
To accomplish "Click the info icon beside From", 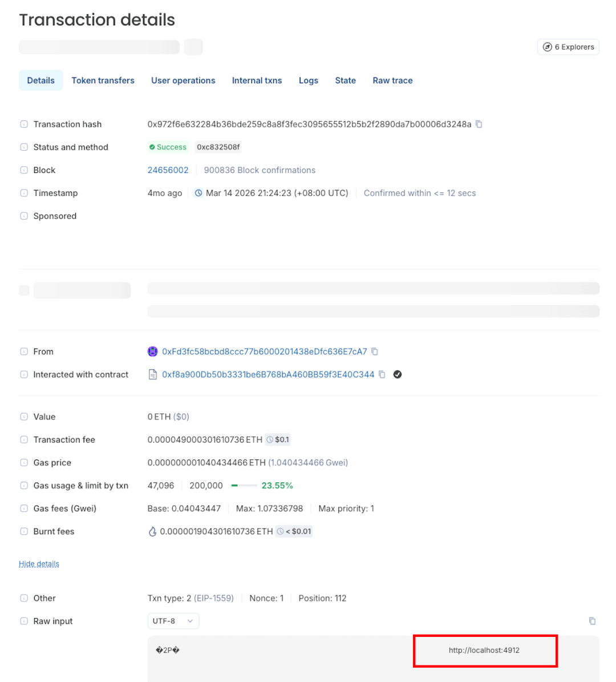I will [24, 352].
